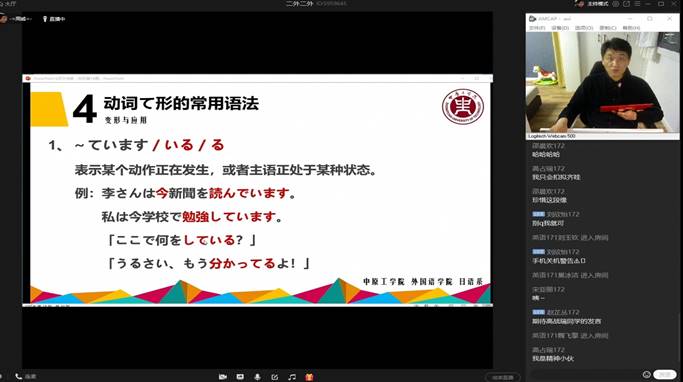Viewport: 683px width, 382px height.
Task: Mute the microphone in the bottom toolbar
Action: tap(257, 377)
